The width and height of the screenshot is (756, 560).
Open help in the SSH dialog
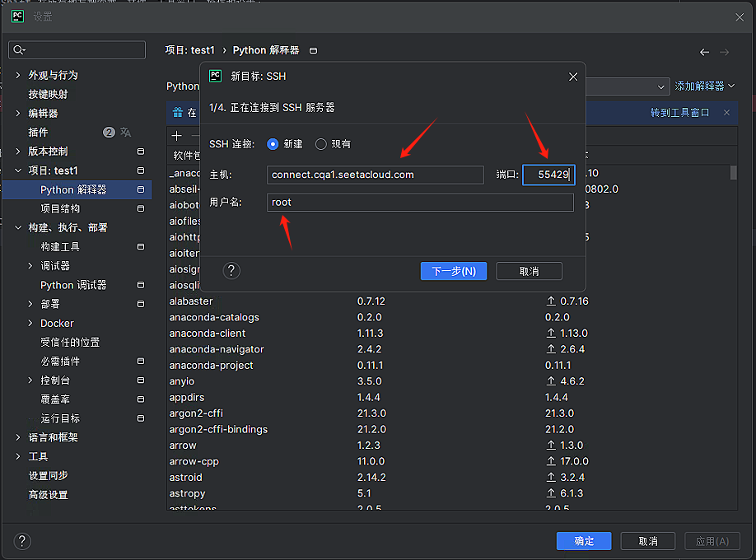pyautogui.click(x=231, y=271)
